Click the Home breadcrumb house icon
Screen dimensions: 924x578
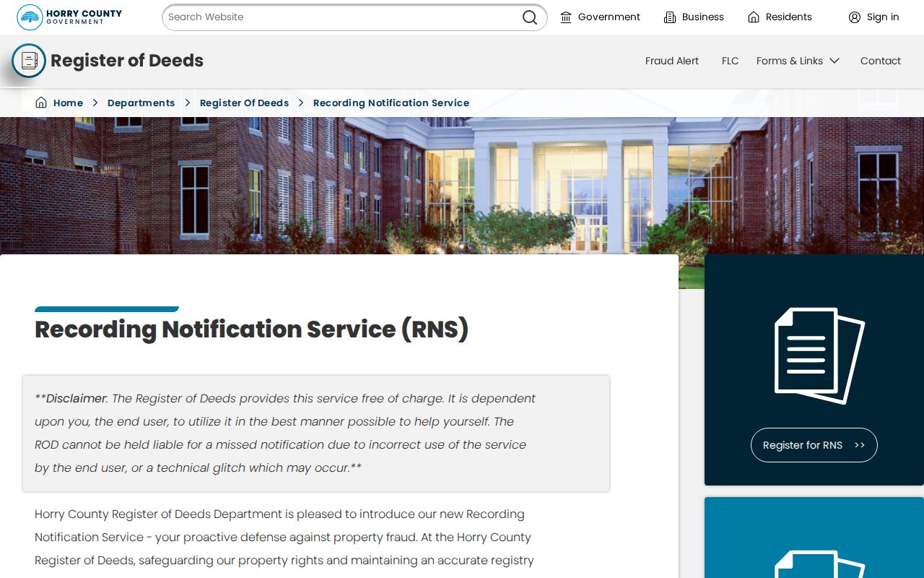point(41,103)
